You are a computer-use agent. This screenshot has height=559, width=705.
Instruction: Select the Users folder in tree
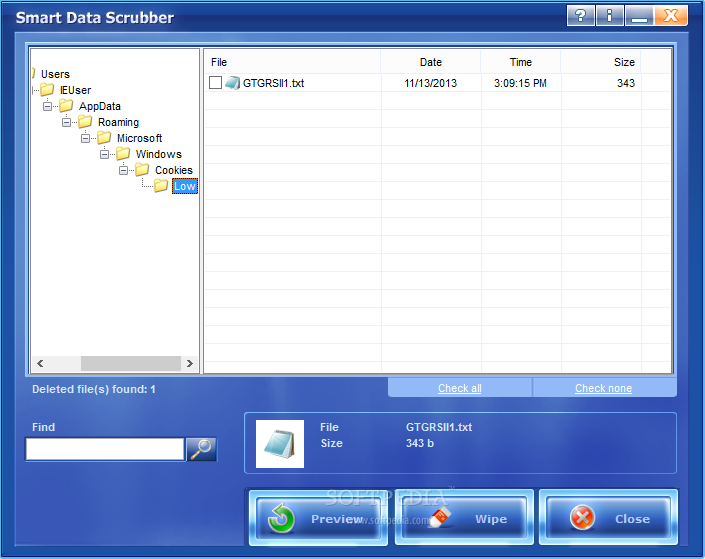coord(55,74)
